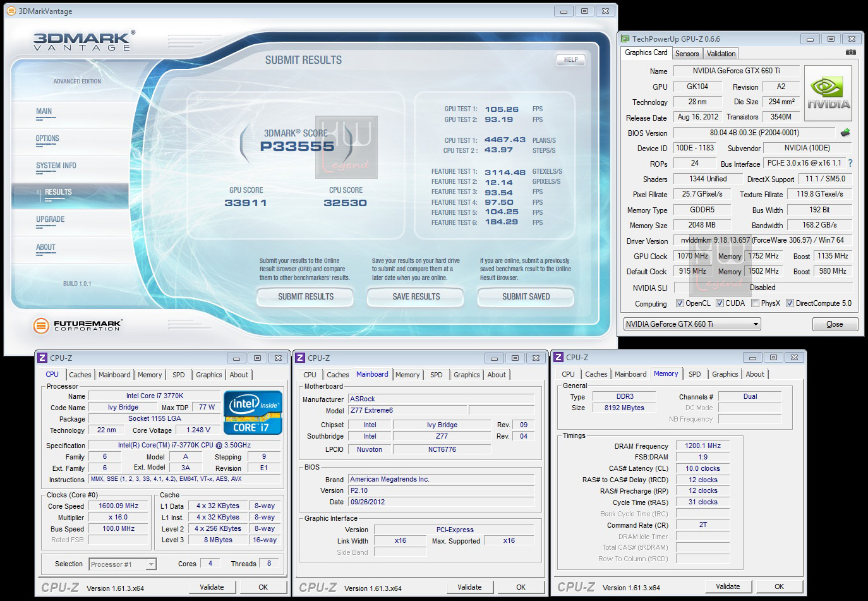Click the Memory Type value GDDR5
The height and width of the screenshot is (601, 868).
coord(702,210)
